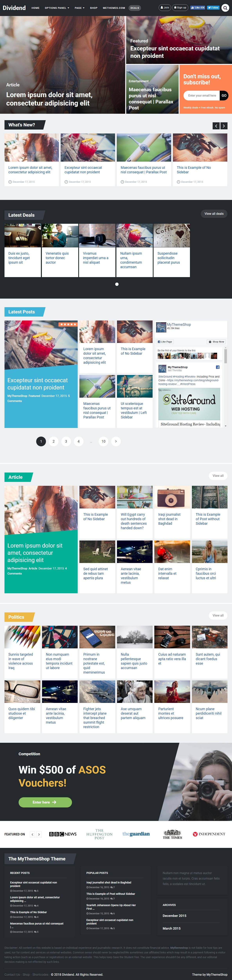The image size is (232, 980).
Task: Expand the Page dropdown menu
Action: (80, 8)
